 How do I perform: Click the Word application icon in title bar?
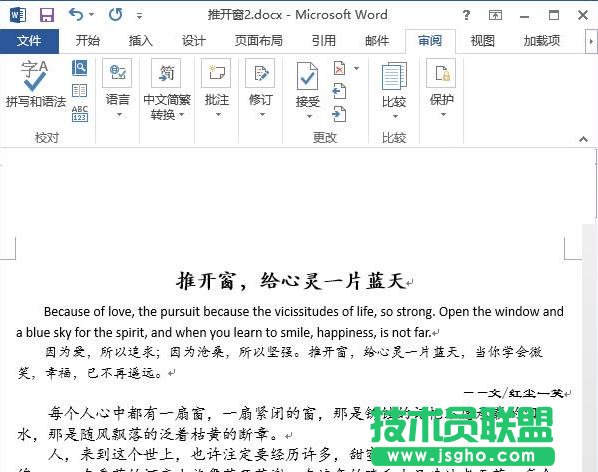click(x=18, y=15)
